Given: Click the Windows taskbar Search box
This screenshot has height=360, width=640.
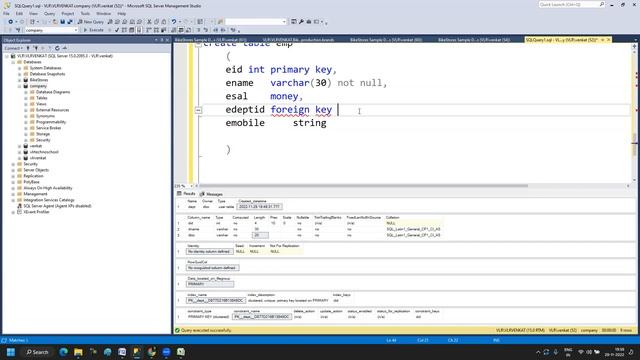Looking at the screenshot, I should pyautogui.click(x=37, y=352).
